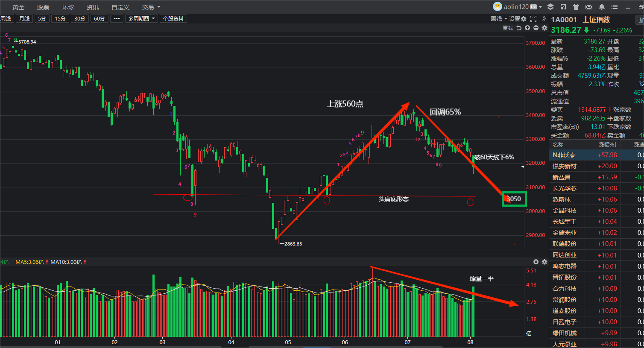Select the 日盈电子 row
The height and width of the screenshot is (348, 644).
click(x=597, y=322)
